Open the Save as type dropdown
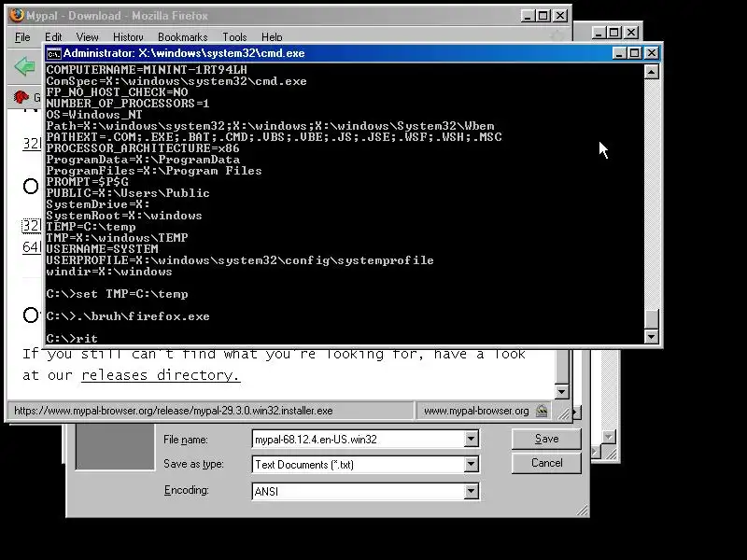This screenshot has height=560, width=747. point(471,464)
